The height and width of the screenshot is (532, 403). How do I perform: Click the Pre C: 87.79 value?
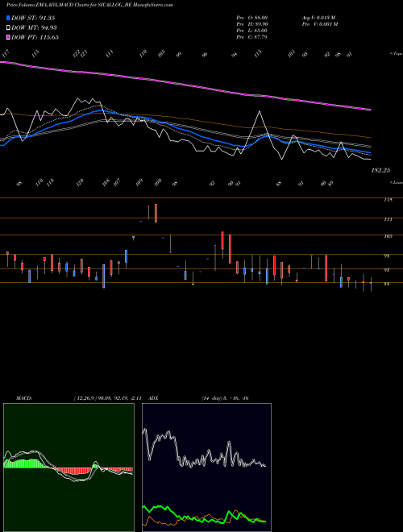click(x=251, y=37)
